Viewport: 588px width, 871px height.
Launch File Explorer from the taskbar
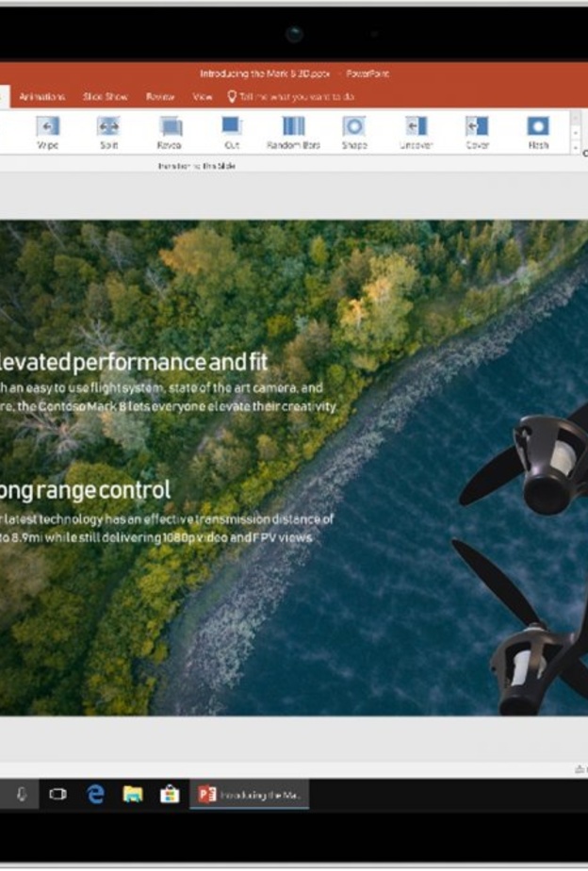point(133,795)
